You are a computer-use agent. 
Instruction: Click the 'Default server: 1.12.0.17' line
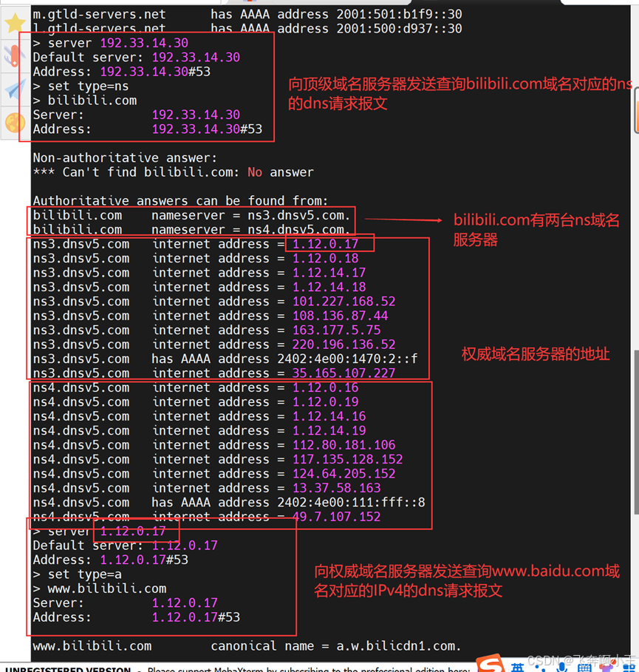[126, 546]
